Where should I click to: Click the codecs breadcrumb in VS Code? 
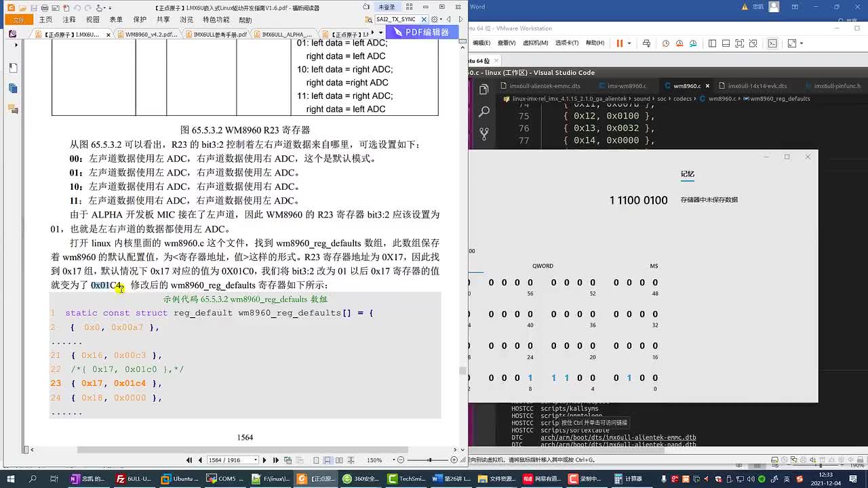pyautogui.click(x=682, y=99)
